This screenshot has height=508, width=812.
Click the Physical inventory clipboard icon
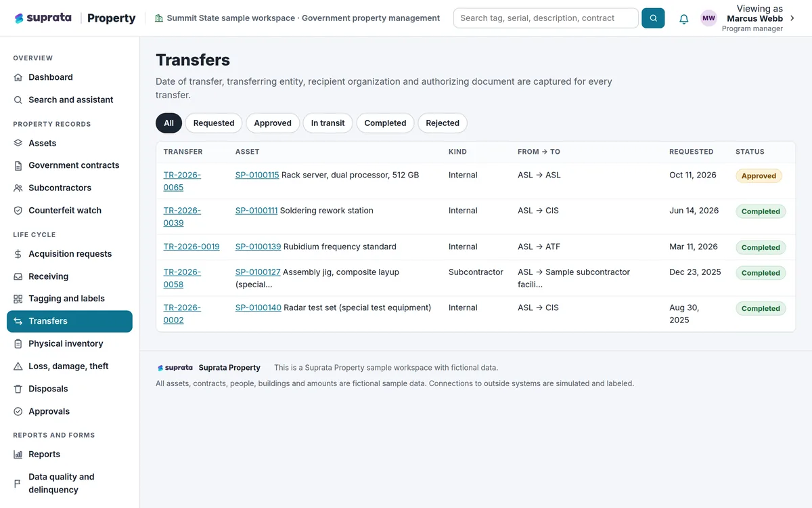(18, 343)
